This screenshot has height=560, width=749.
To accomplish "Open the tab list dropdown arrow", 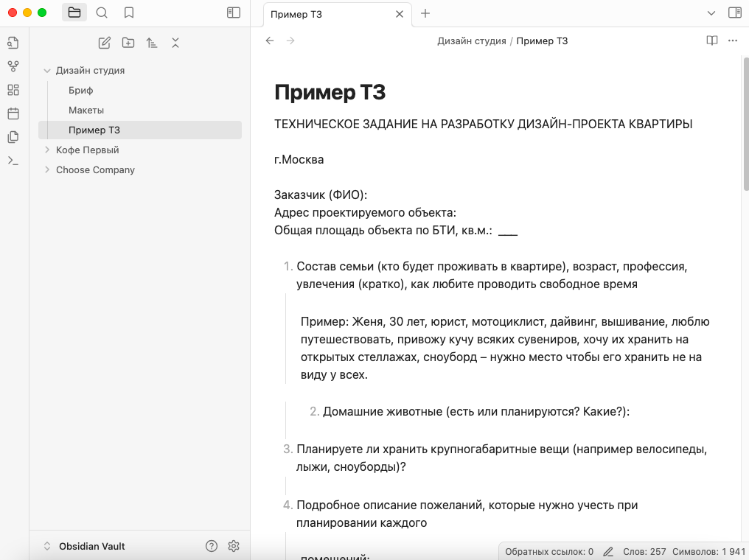I will tap(711, 13).
